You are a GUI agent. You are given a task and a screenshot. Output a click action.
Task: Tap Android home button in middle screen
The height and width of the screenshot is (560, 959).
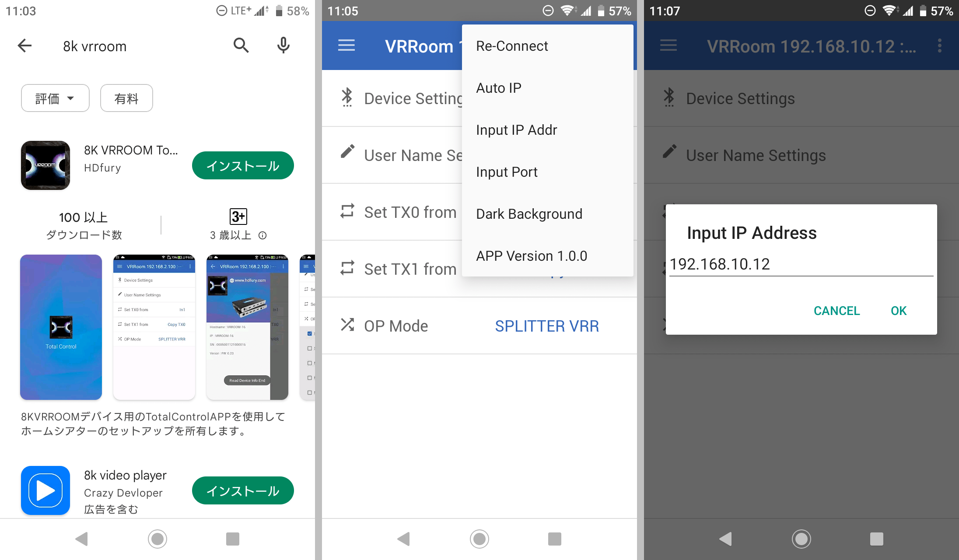coord(479,539)
